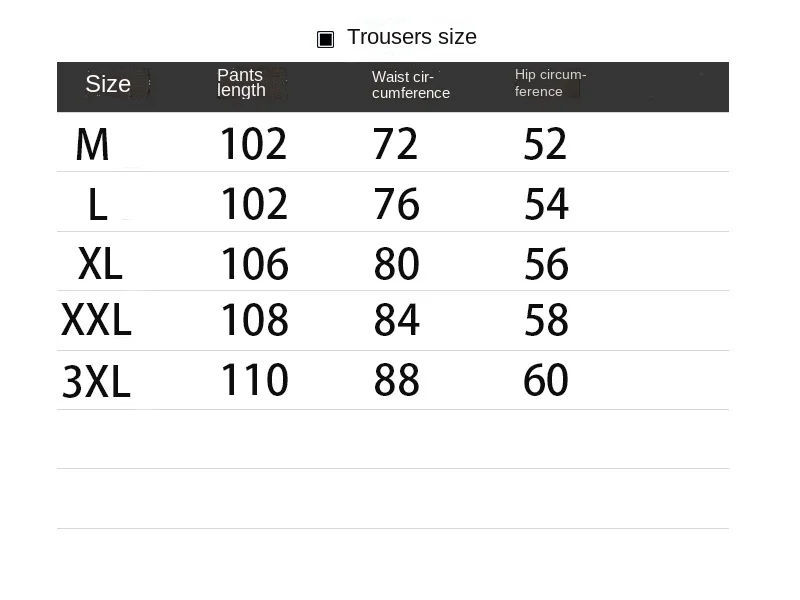Screen dimensions: 800x600
Task: Select the Waist circumference column header
Action: tap(411, 85)
